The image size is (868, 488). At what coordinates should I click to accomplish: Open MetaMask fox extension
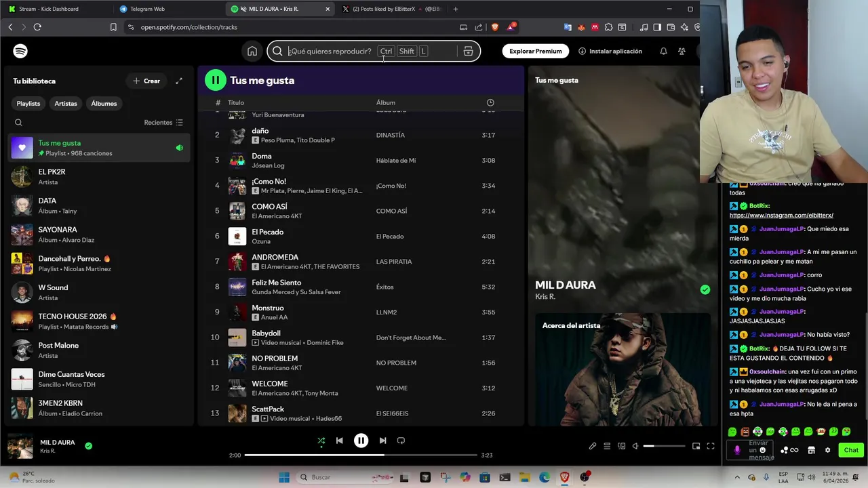point(581,27)
